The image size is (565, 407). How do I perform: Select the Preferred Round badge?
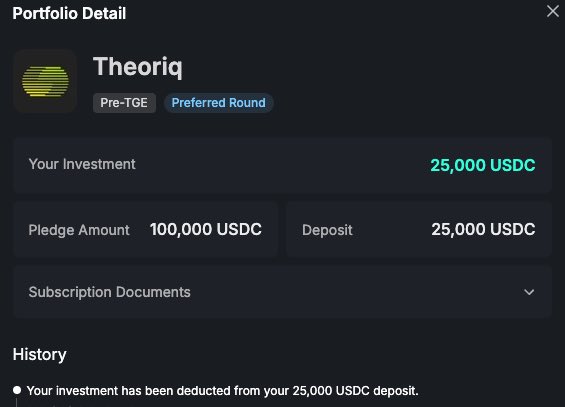[x=219, y=103]
